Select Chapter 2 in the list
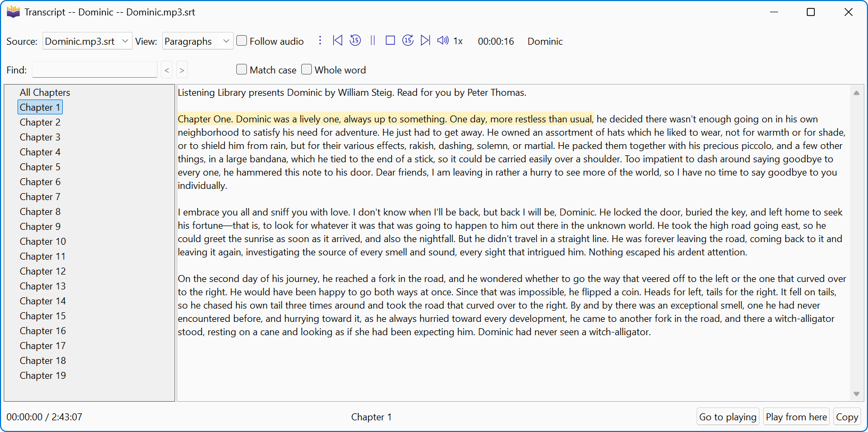This screenshot has width=868, height=432. coord(40,122)
